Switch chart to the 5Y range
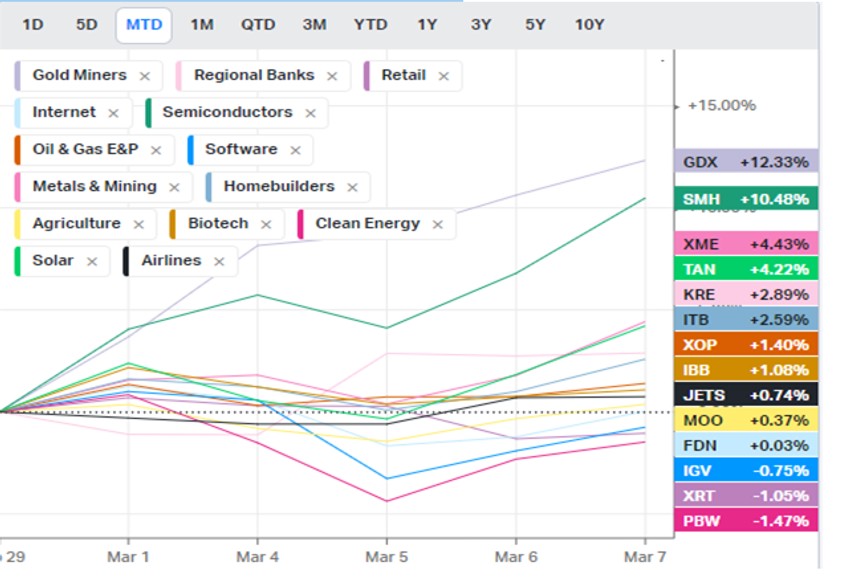 click(x=534, y=25)
